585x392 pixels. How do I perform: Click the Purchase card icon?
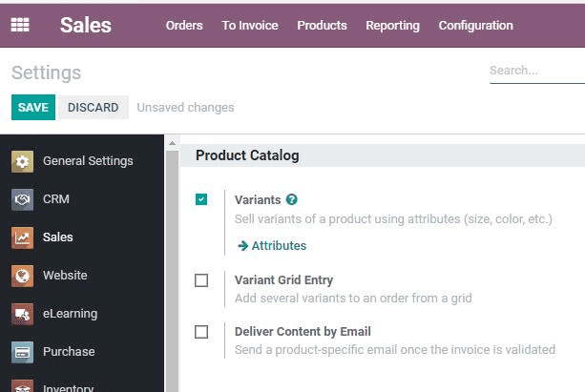pos(22,352)
